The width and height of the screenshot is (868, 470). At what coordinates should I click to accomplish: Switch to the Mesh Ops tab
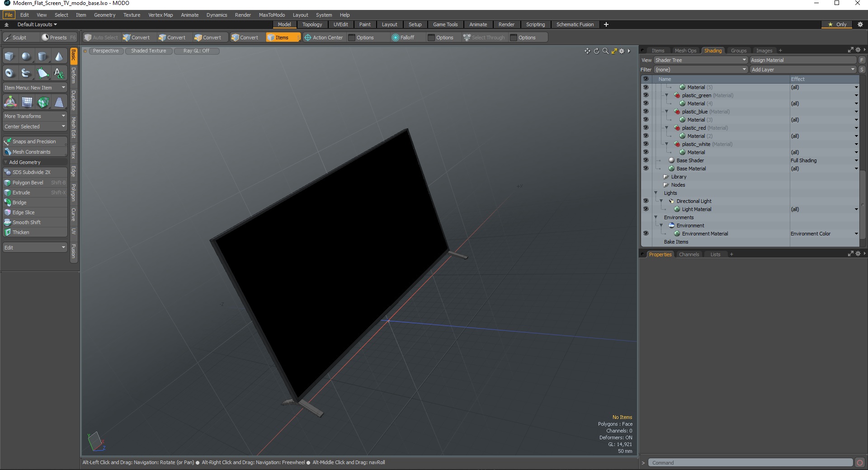[x=685, y=51]
